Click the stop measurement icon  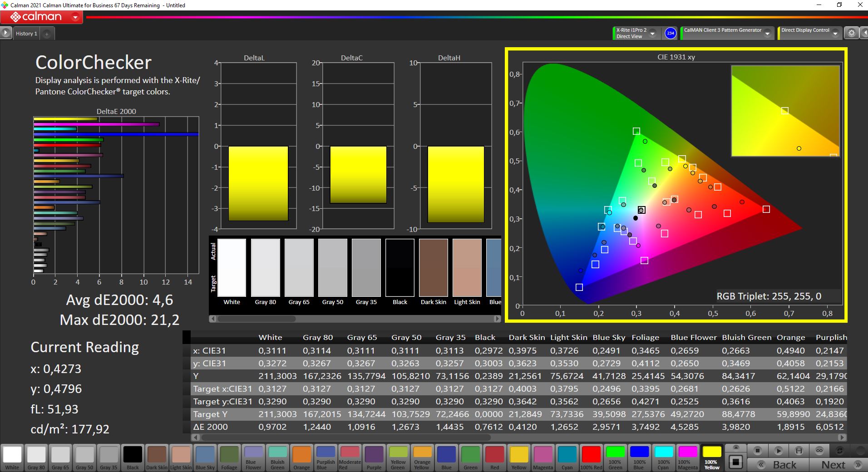click(x=757, y=451)
